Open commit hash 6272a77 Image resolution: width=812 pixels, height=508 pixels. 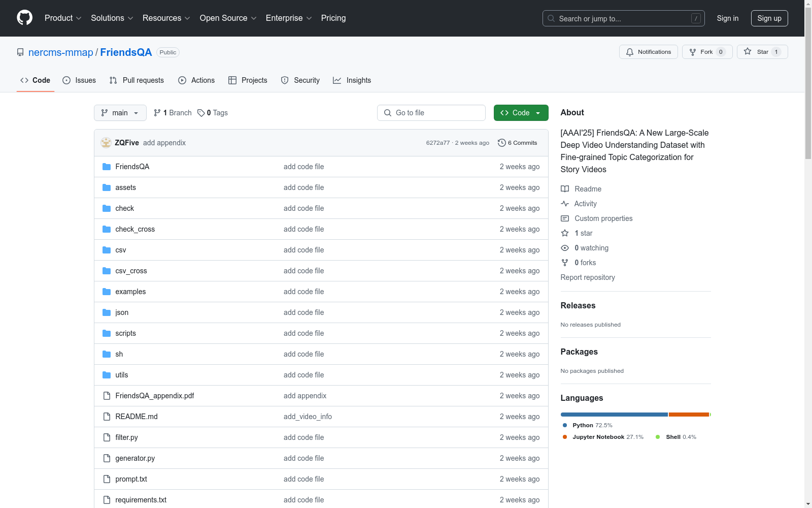[x=438, y=143]
